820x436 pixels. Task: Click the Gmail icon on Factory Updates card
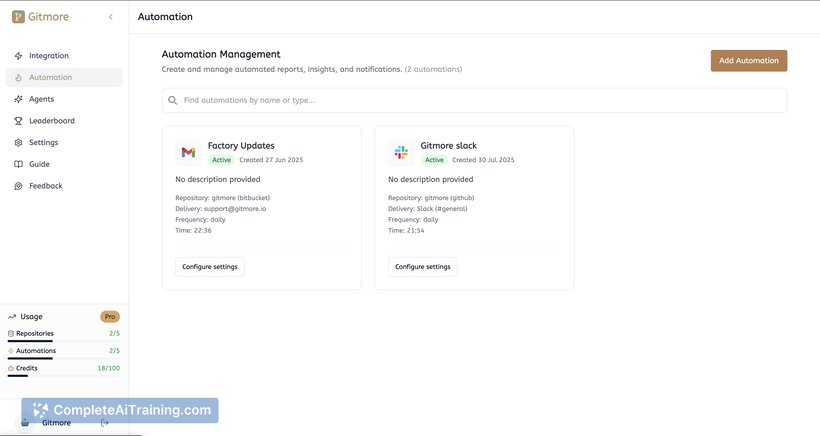pos(188,153)
